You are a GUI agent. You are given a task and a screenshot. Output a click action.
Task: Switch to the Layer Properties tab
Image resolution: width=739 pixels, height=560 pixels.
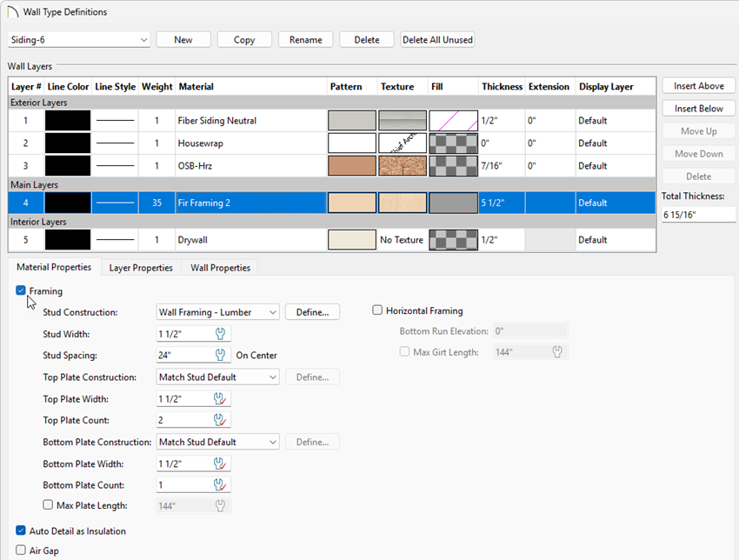click(x=141, y=268)
